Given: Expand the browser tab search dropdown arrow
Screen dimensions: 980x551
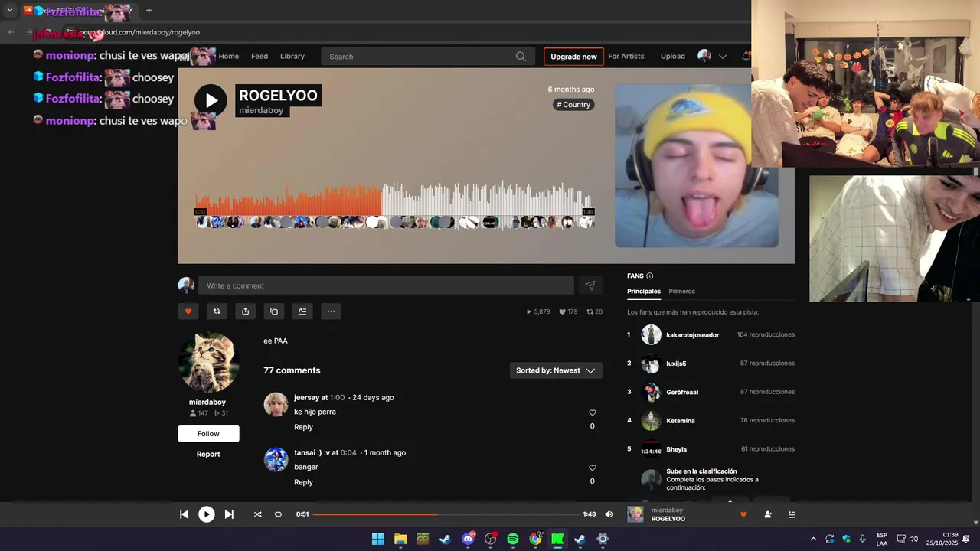Looking at the screenshot, I should pyautogui.click(x=10, y=11).
